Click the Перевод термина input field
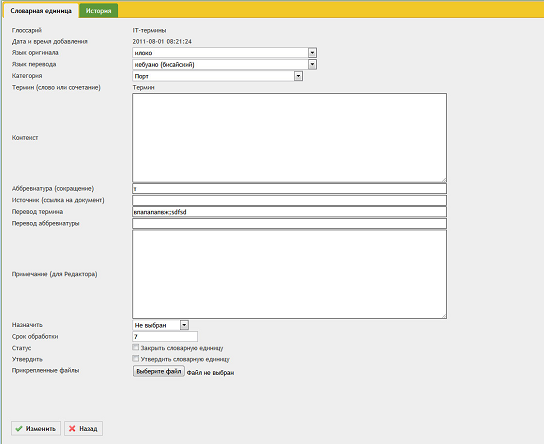This screenshot has height=444, width=544. coord(289,212)
